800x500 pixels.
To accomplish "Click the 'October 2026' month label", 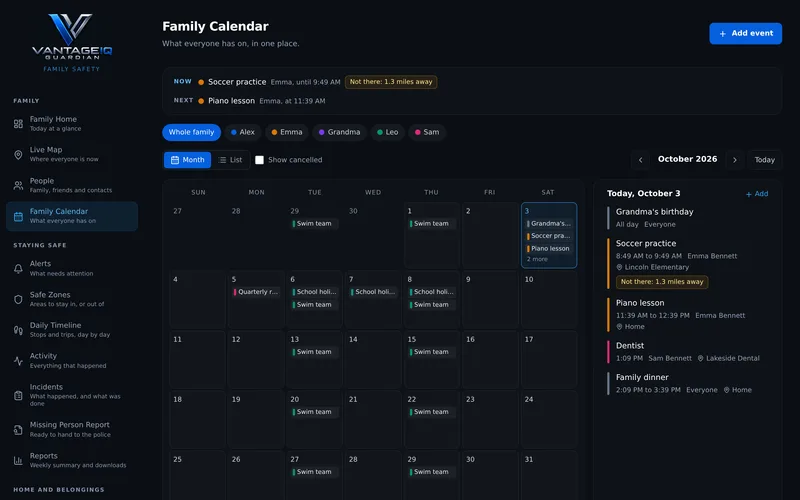I will tap(687, 159).
